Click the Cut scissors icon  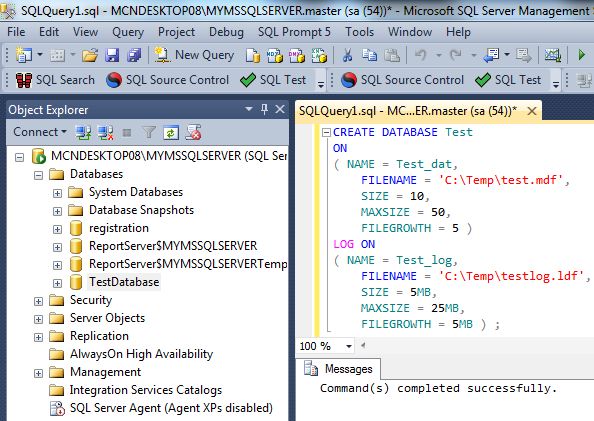pos(347,55)
